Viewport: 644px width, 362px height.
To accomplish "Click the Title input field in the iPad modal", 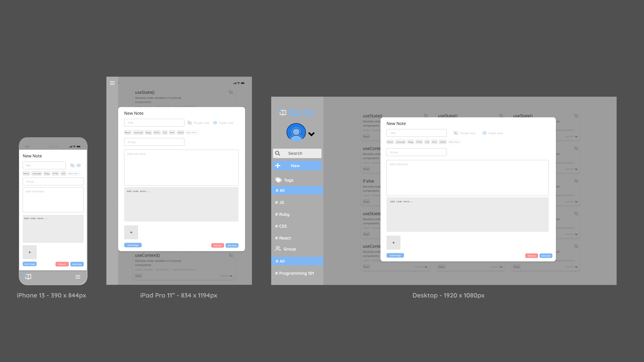I will click(x=154, y=123).
